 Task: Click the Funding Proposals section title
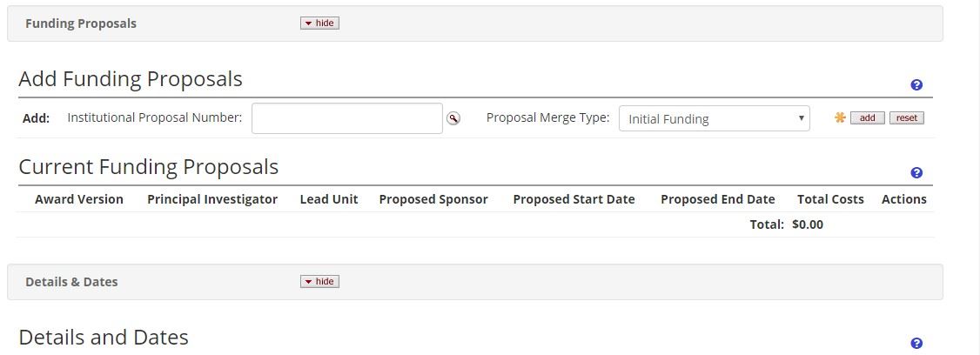coord(81,23)
